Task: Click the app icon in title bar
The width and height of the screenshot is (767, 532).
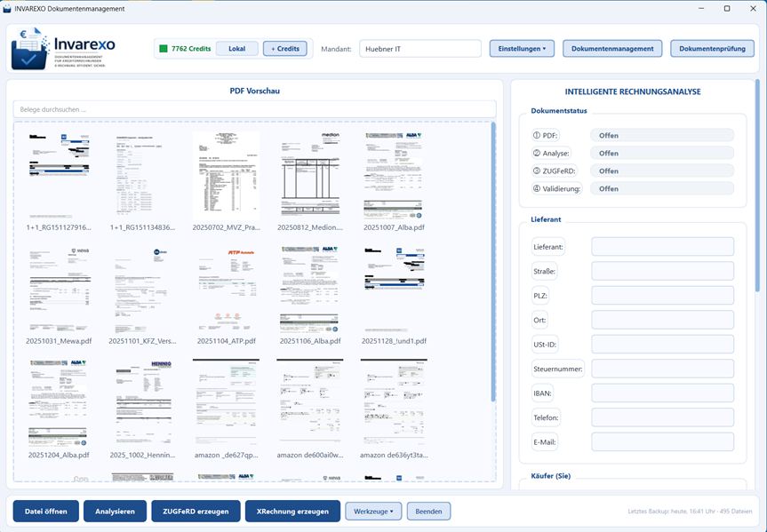Action: 7,8
